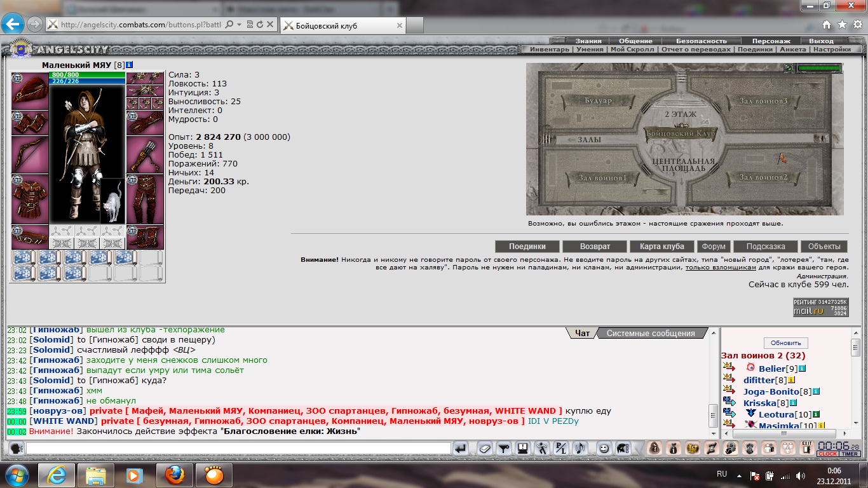This screenshot has height=488, width=868.
Task: Click the equipped gloves slot
Action: coord(145,123)
